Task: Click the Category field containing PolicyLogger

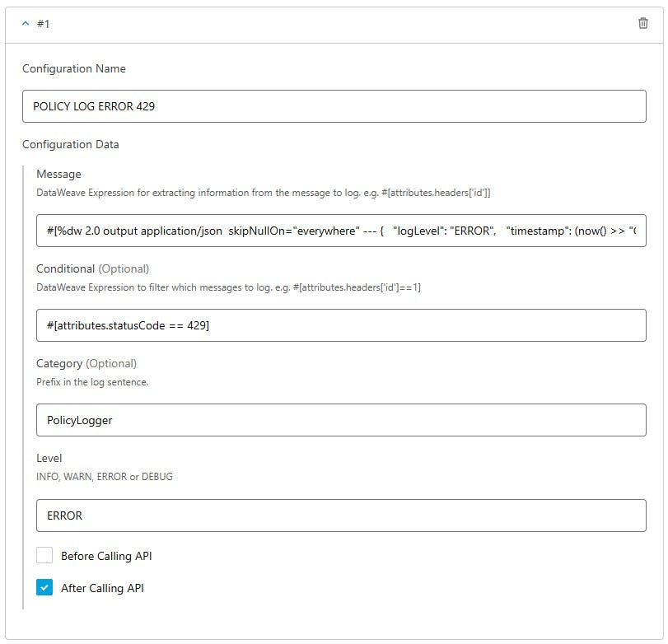Action: tap(341, 420)
